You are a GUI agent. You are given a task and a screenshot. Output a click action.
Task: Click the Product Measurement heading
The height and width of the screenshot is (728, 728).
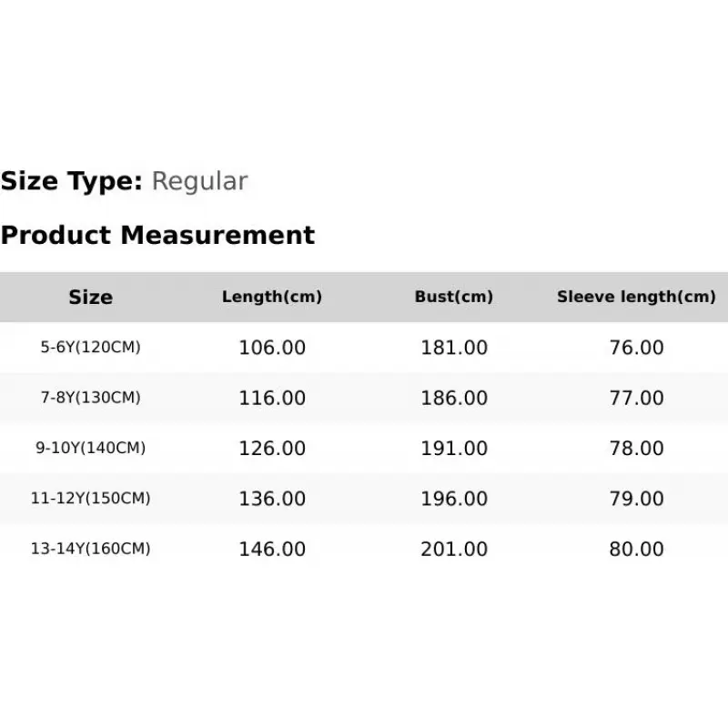coord(157,235)
